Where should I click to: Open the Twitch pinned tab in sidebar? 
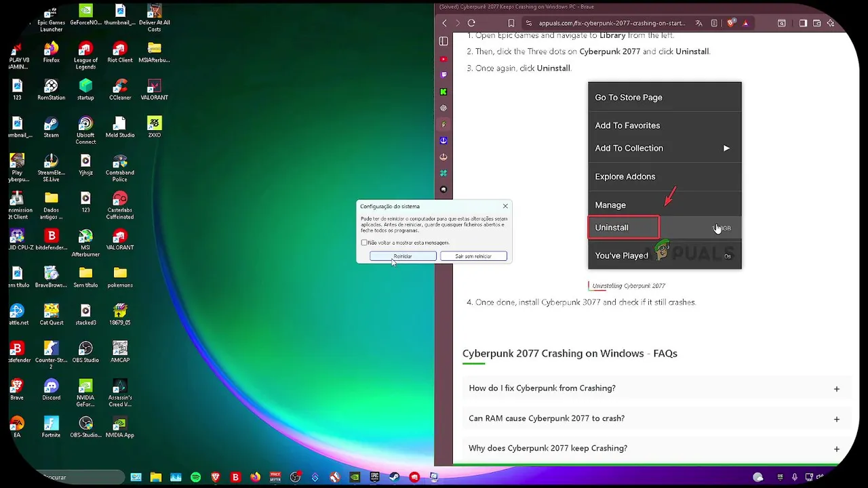pyautogui.click(x=443, y=75)
